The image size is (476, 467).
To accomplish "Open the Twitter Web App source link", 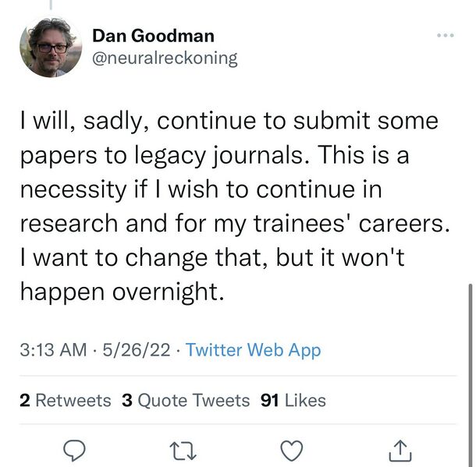I will coord(253,350).
